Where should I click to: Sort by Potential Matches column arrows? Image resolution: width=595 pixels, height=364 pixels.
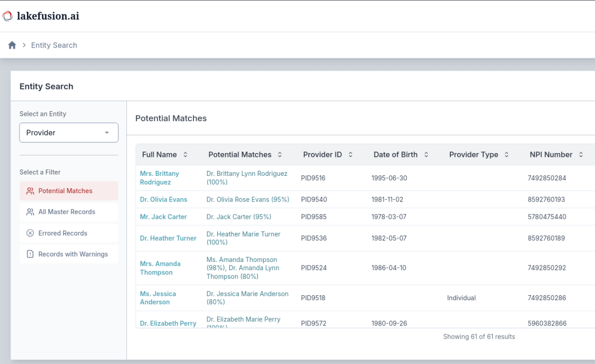click(280, 155)
